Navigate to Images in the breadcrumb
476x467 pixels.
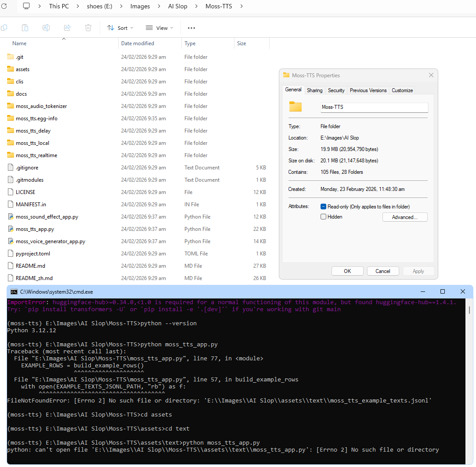point(140,6)
